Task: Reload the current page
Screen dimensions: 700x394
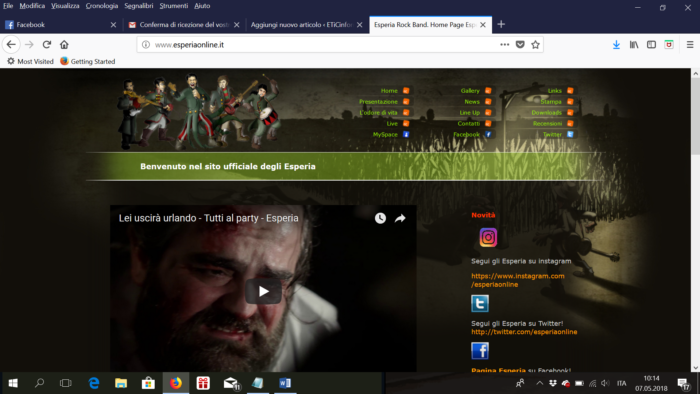Action: tap(46, 45)
